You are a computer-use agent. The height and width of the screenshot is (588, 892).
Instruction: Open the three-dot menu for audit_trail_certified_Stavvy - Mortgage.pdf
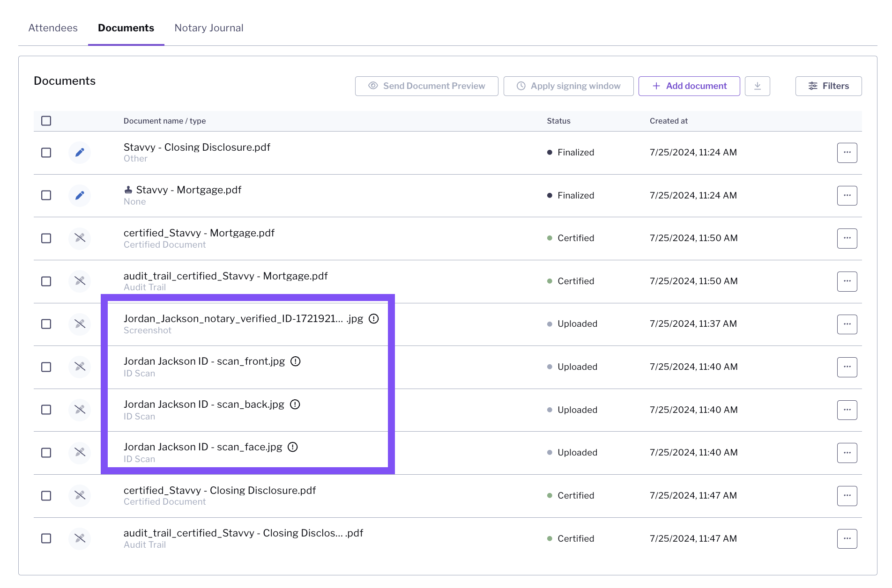pos(847,281)
